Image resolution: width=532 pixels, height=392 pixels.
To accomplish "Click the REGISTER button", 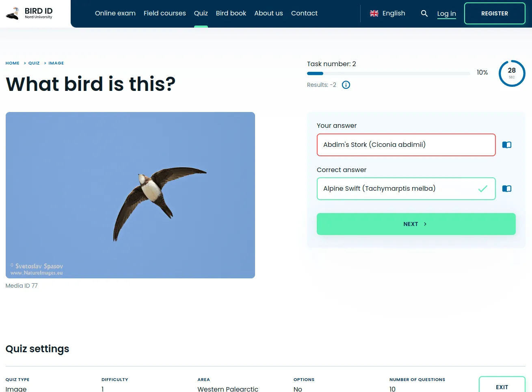I will [495, 13].
